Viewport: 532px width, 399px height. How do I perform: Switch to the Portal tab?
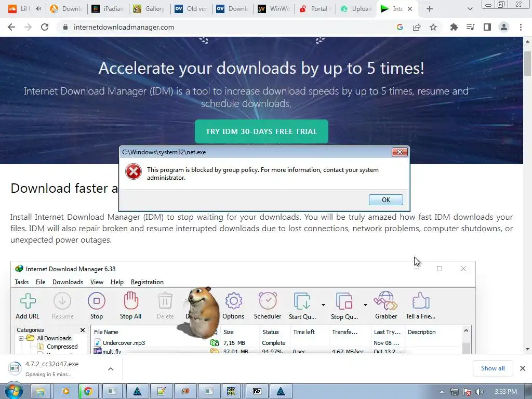pos(315,9)
